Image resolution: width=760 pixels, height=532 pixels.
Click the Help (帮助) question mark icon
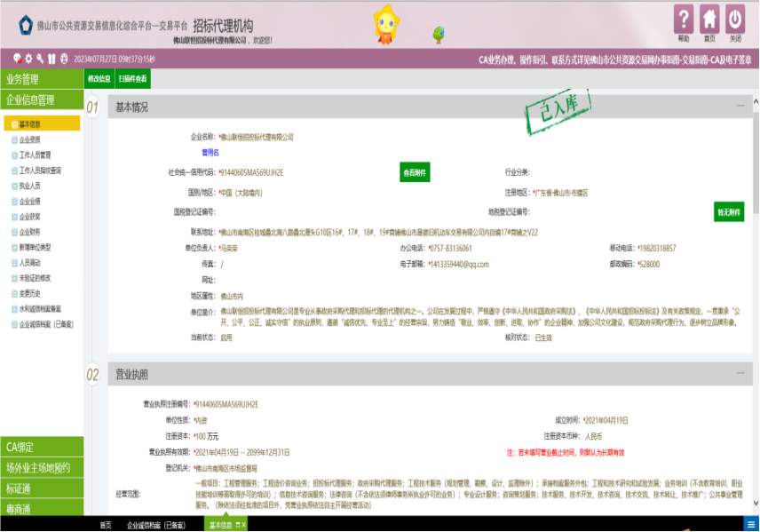click(683, 20)
